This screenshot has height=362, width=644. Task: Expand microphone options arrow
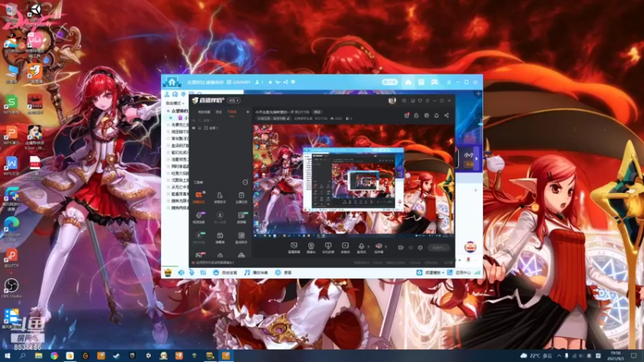pos(369,247)
